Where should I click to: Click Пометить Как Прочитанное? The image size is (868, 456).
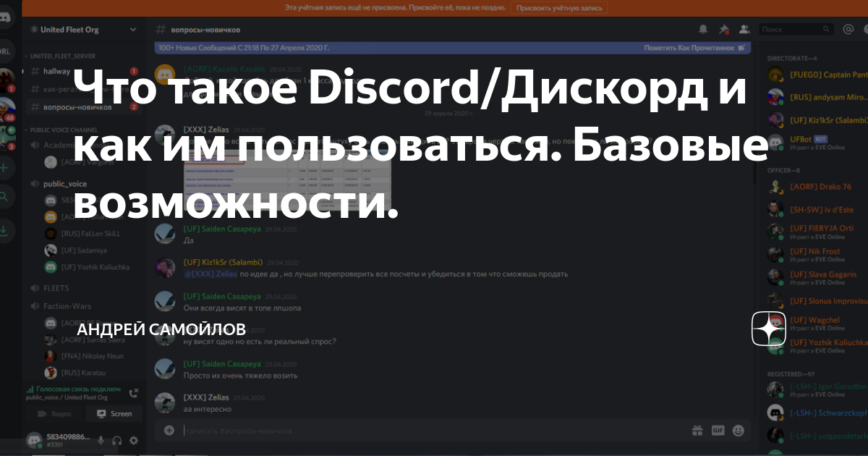tap(694, 48)
